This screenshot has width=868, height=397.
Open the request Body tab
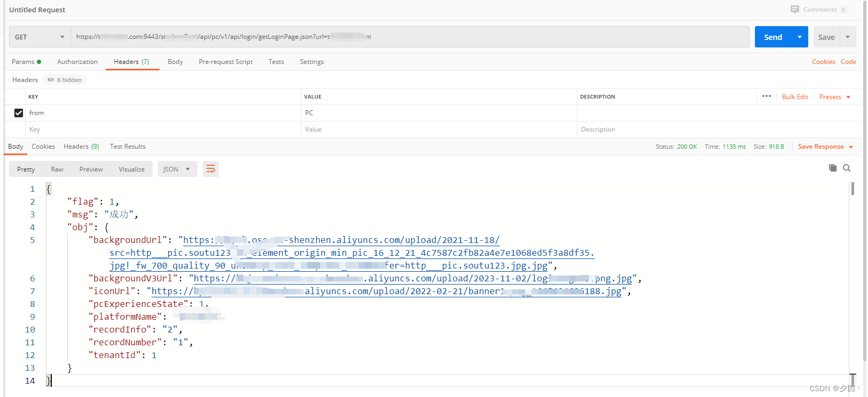[175, 62]
